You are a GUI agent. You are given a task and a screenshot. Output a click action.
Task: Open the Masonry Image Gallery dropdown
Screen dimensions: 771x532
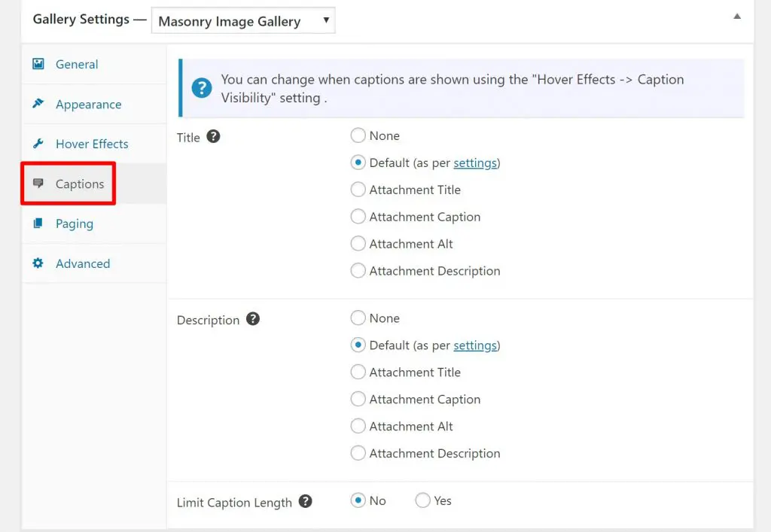point(243,21)
